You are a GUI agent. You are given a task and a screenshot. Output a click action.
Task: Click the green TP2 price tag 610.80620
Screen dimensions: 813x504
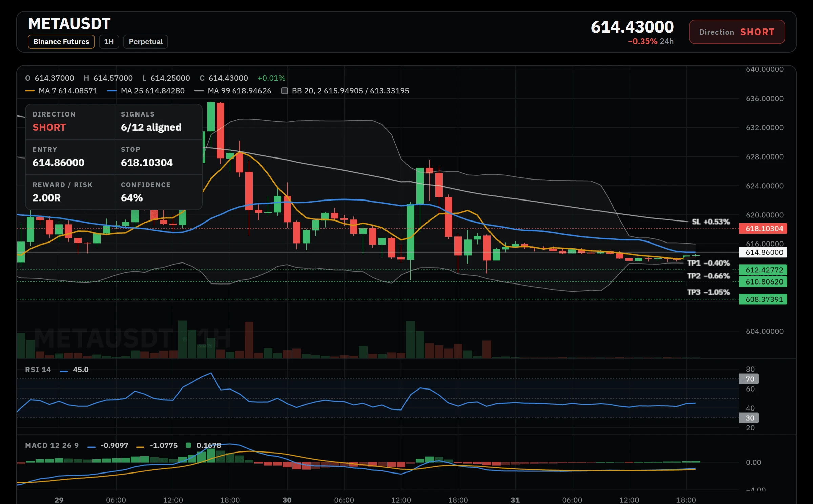763,282
